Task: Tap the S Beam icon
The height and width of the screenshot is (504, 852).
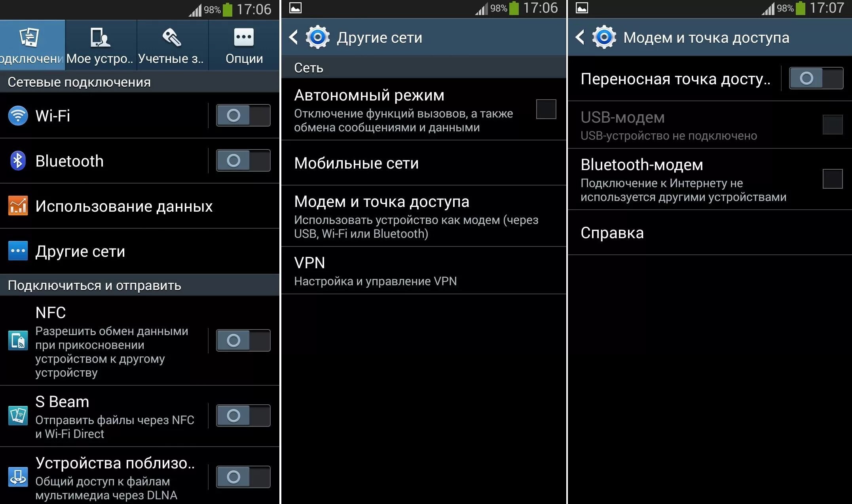Action: pyautogui.click(x=18, y=417)
